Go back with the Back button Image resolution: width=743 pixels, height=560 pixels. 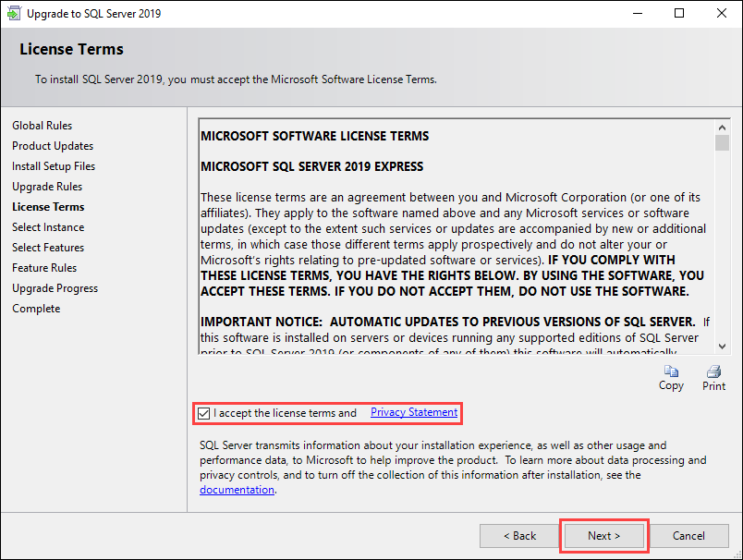coord(518,536)
